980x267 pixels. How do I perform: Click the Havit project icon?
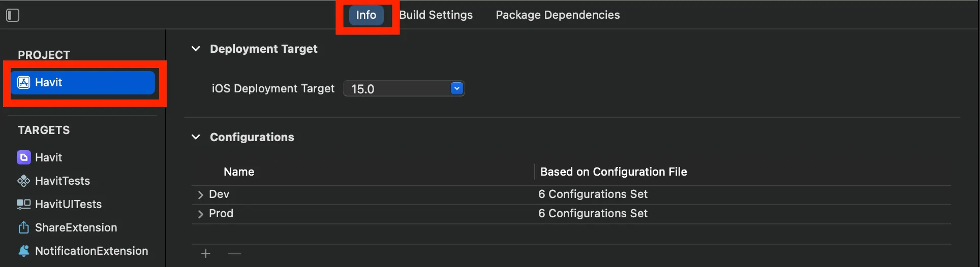[x=24, y=83]
